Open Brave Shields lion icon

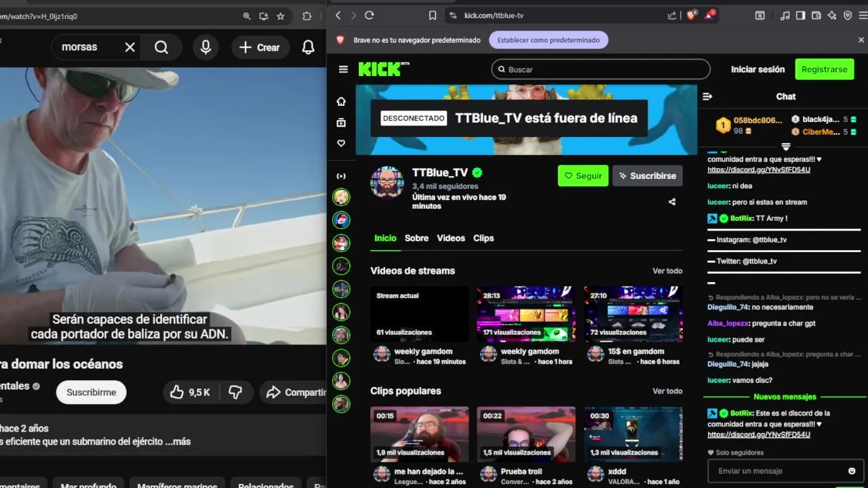point(692,15)
